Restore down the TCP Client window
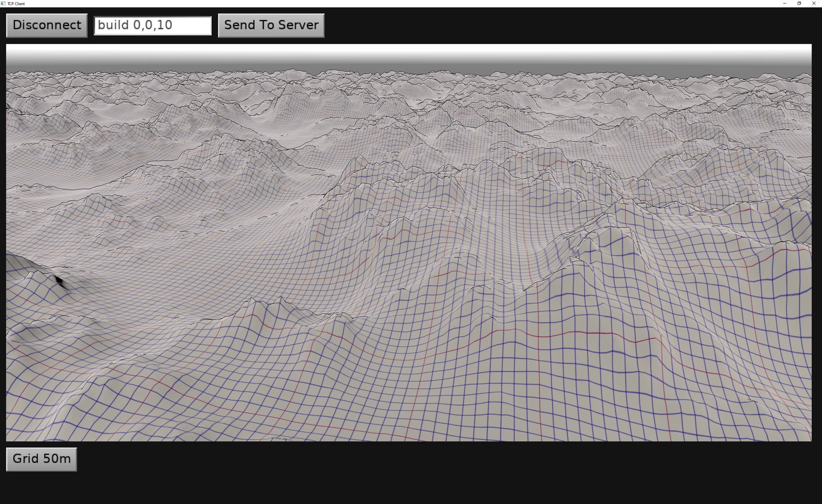The image size is (822, 504). click(x=799, y=3)
